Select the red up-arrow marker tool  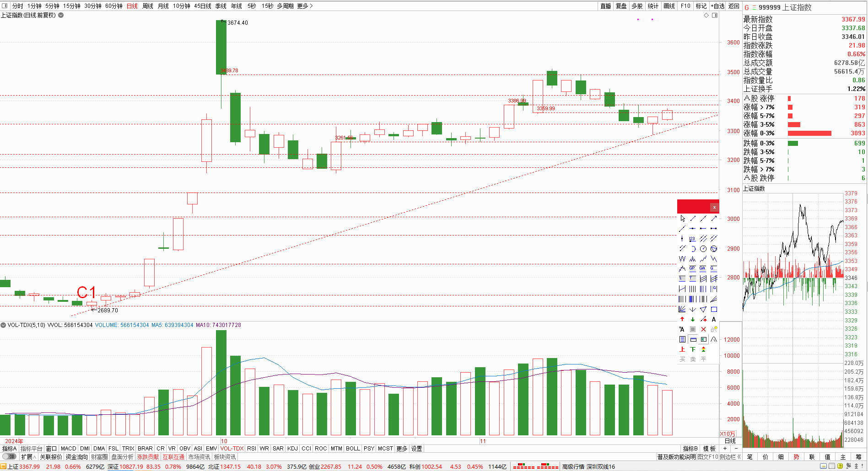coord(682,319)
